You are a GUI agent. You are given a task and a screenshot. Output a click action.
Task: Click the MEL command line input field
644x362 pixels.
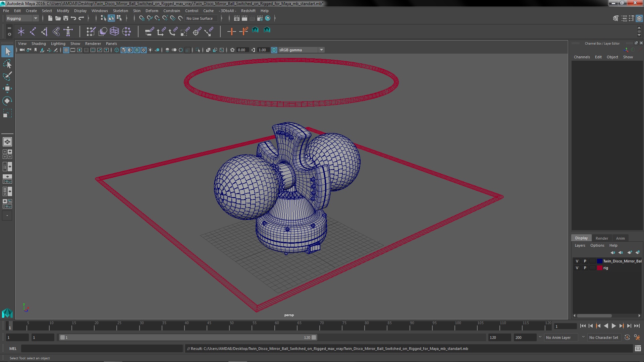[102, 349]
